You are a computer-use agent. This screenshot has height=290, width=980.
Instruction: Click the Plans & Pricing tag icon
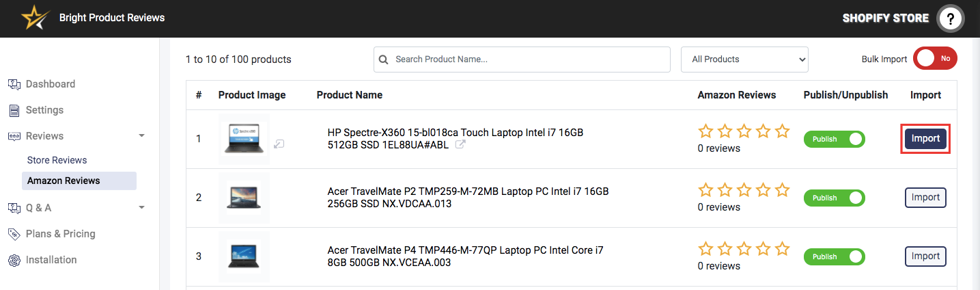click(x=14, y=234)
